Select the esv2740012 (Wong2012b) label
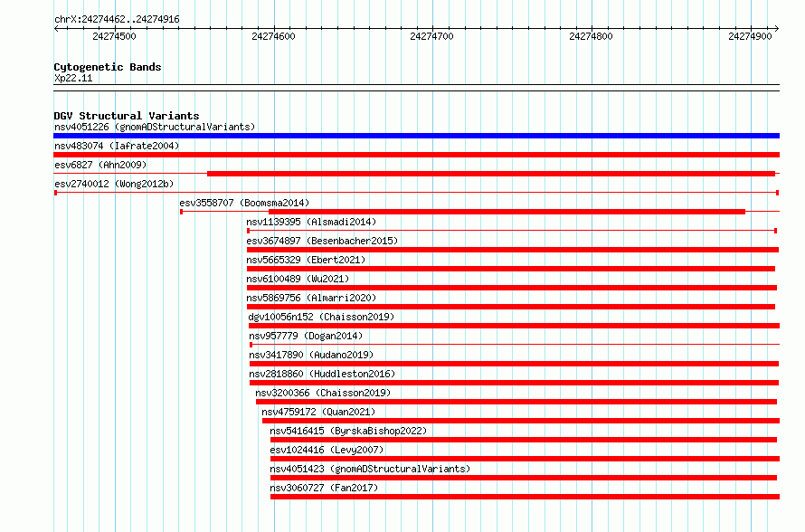Image resolution: width=805 pixels, height=532 pixels. pyautogui.click(x=114, y=184)
